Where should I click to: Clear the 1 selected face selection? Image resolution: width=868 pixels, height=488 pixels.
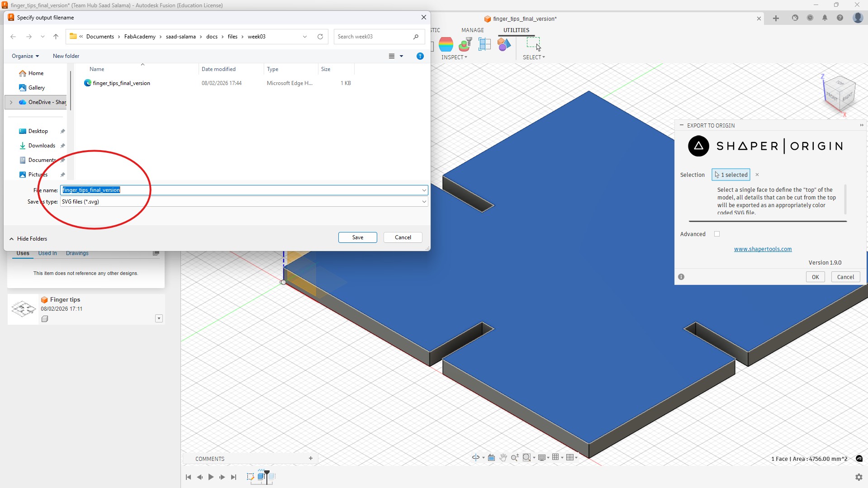pyautogui.click(x=757, y=175)
